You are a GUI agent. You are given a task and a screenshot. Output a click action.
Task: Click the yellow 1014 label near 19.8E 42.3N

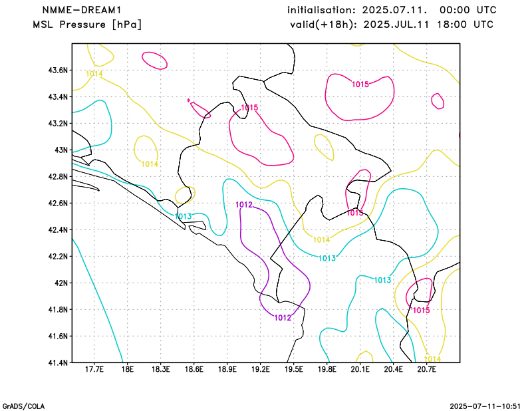322,239
